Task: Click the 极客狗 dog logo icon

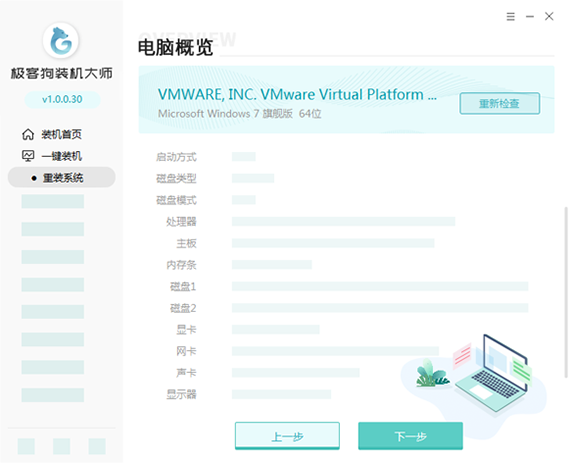Action: point(61,41)
